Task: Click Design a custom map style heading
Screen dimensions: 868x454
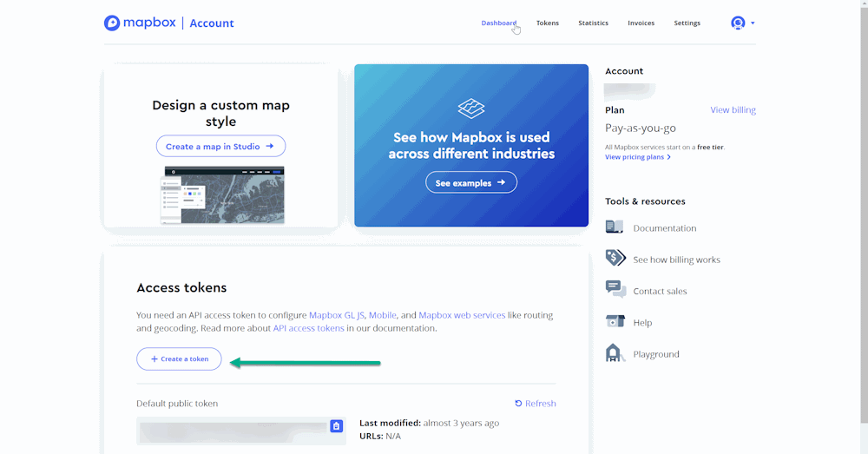Action: (x=220, y=113)
